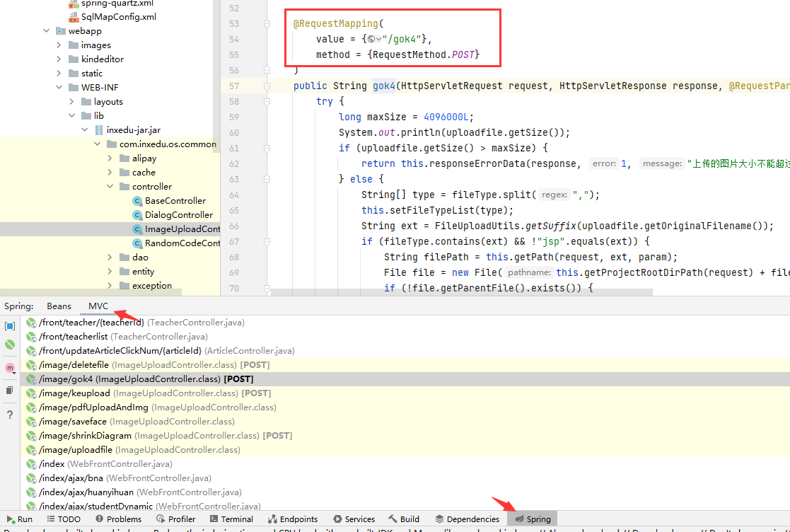Collapse the webapp folder chevron
The image size is (790, 532).
click(47, 31)
